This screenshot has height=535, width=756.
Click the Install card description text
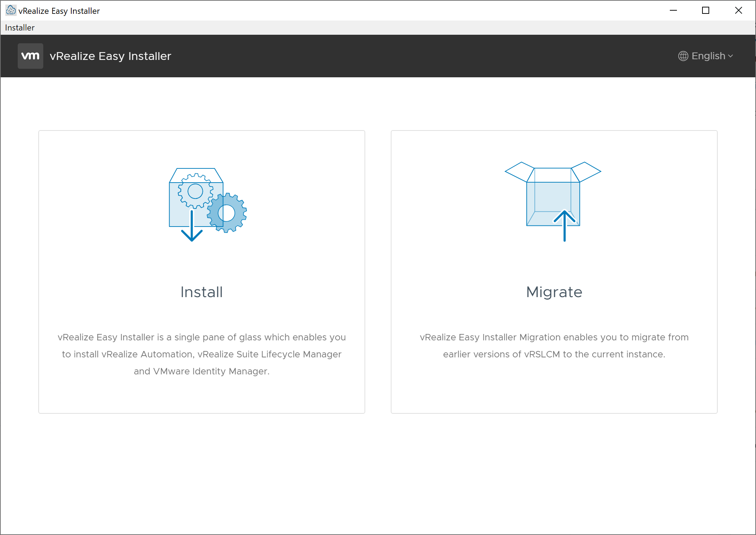point(201,354)
